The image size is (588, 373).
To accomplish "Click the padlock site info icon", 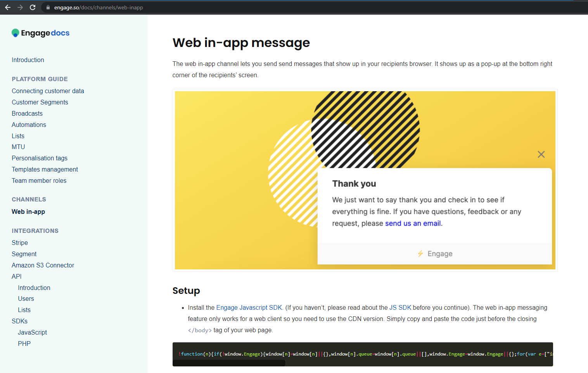I will (48, 7).
